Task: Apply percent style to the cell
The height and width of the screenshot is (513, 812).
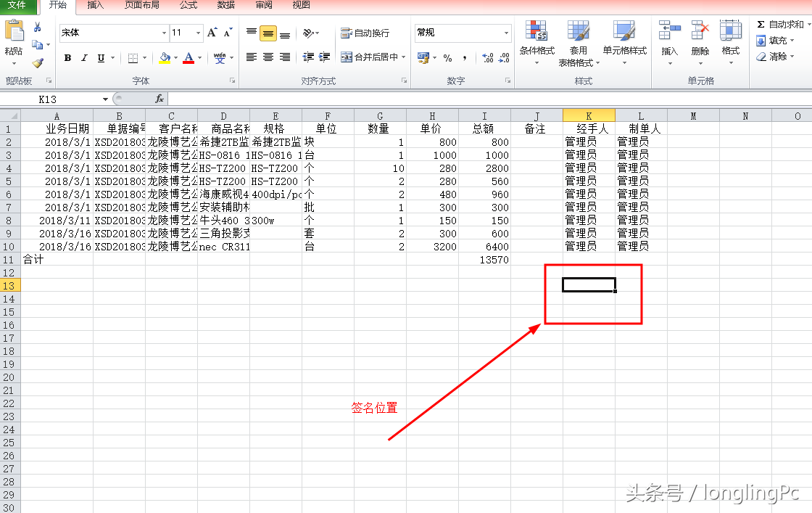Action: pos(447,57)
